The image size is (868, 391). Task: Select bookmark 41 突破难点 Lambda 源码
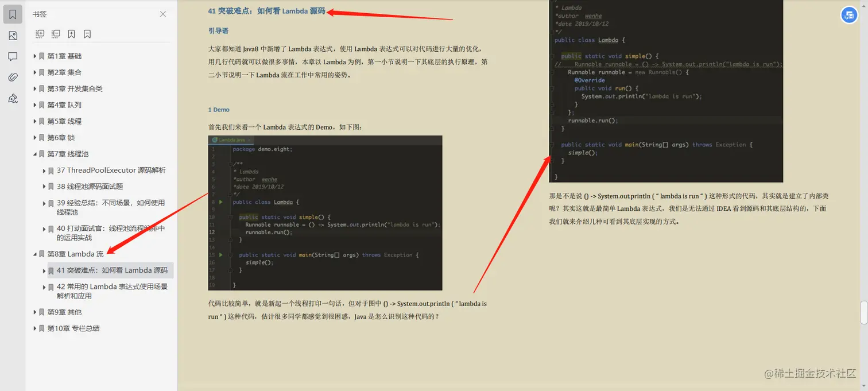click(x=113, y=270)
